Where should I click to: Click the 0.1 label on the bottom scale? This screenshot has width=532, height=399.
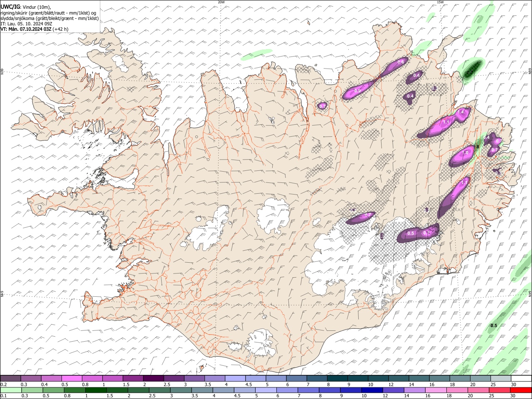3,396
